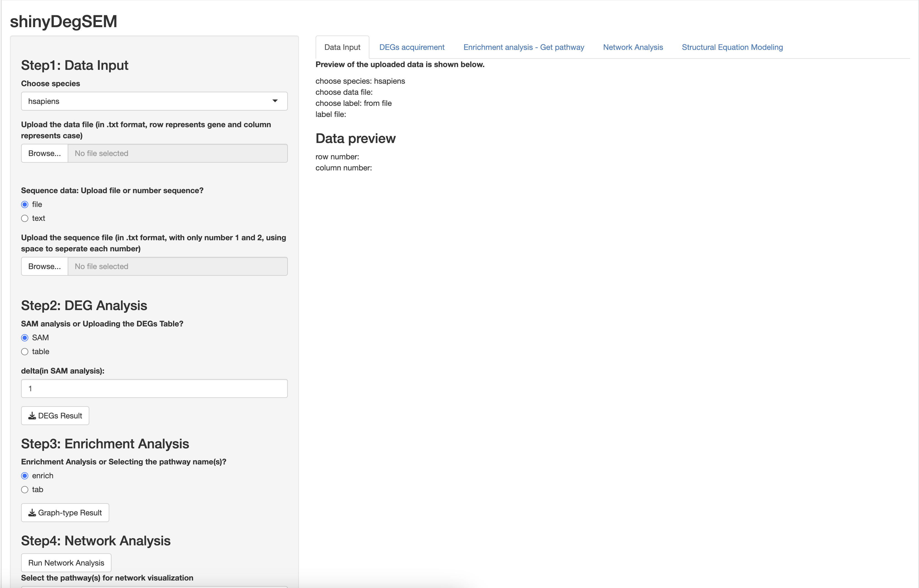The image size is (919, 588).
Task: Select the 'enrich' radio button
Action: [x=24, y=475]
